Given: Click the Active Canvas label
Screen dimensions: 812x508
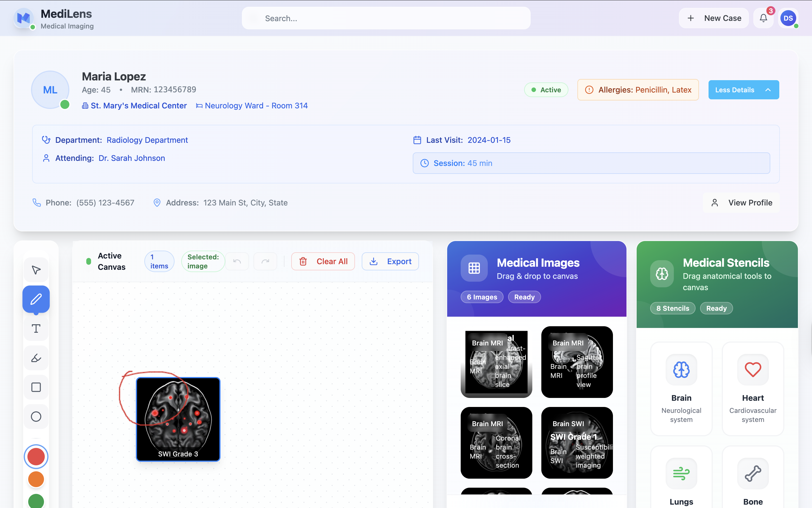Looking at the screenshot, I should 112,261.
